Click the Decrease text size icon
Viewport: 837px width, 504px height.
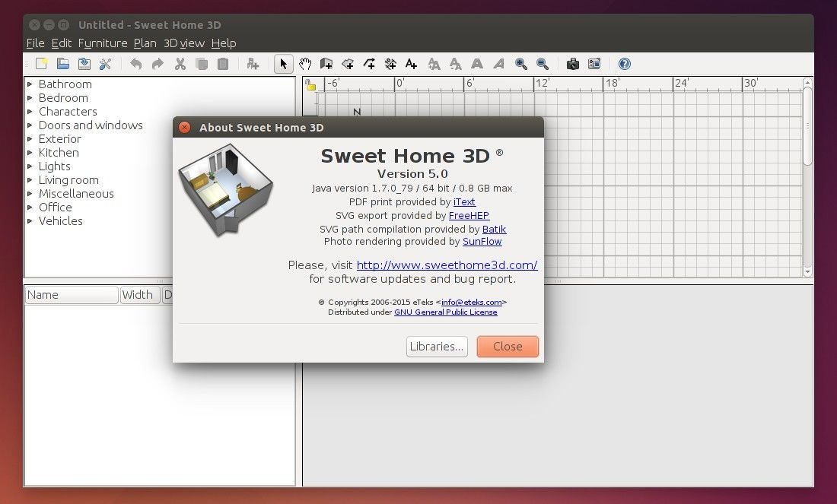[455, 64]
